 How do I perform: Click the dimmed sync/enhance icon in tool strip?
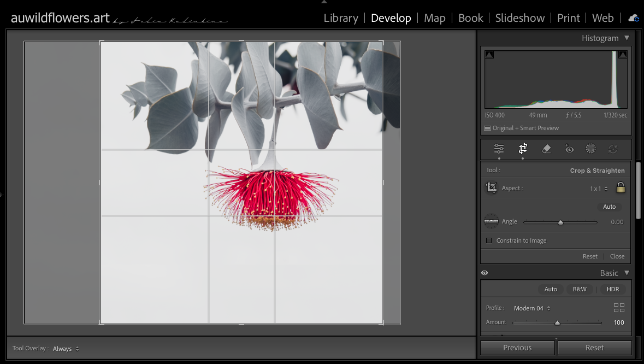(x=613, y=149)
